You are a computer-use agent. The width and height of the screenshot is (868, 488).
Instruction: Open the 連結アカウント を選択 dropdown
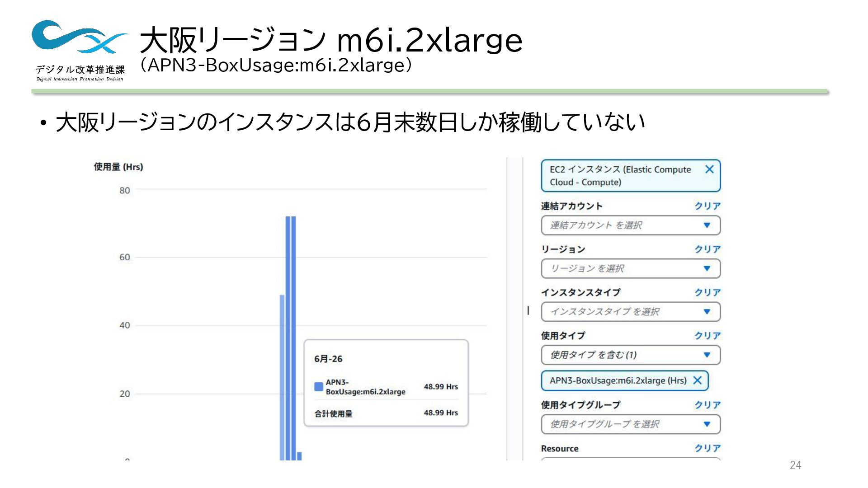[631, 225]
